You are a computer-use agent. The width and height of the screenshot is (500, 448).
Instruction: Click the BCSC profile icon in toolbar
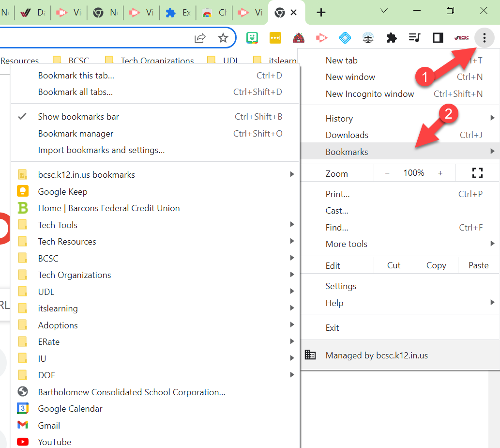point(461,38)
